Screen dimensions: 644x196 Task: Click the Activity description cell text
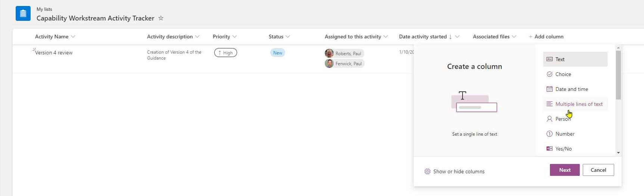[174, 55]
